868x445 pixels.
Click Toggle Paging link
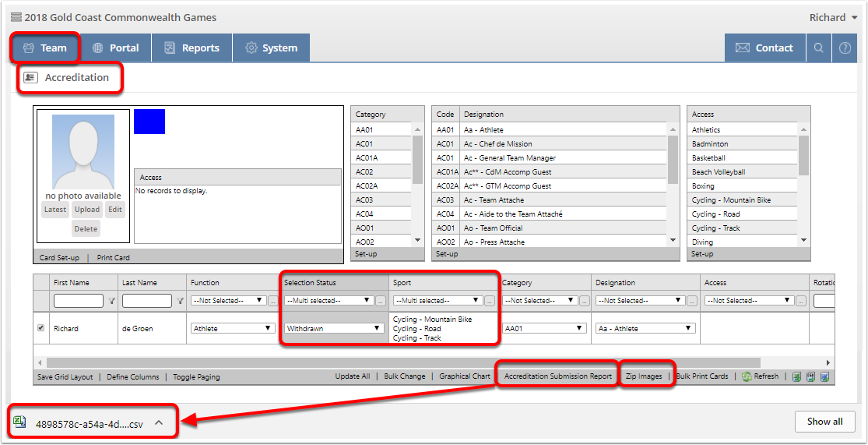[x=196, y=377]
